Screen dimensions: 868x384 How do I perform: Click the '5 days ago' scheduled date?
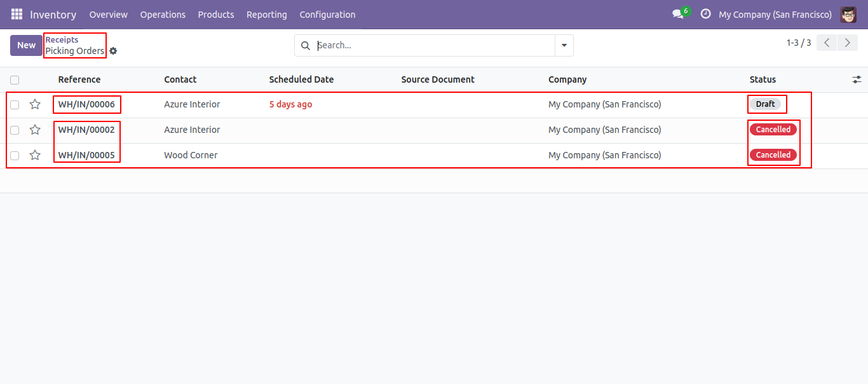(290, 104)
